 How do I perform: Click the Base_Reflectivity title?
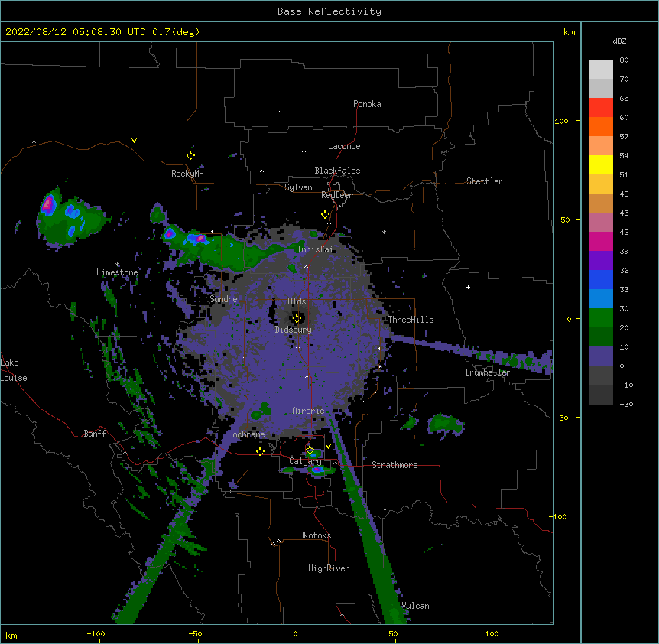pyautogui.click(x=329, y=11)
